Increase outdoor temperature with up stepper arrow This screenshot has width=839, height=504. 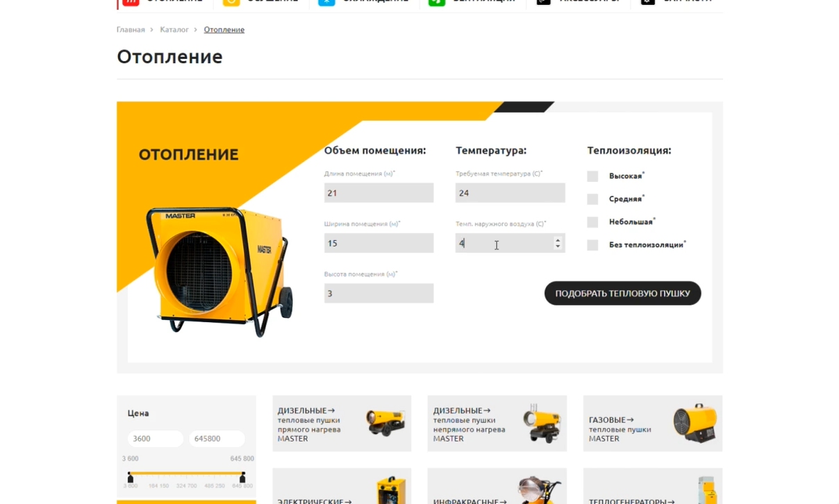[x=558, y=240]
